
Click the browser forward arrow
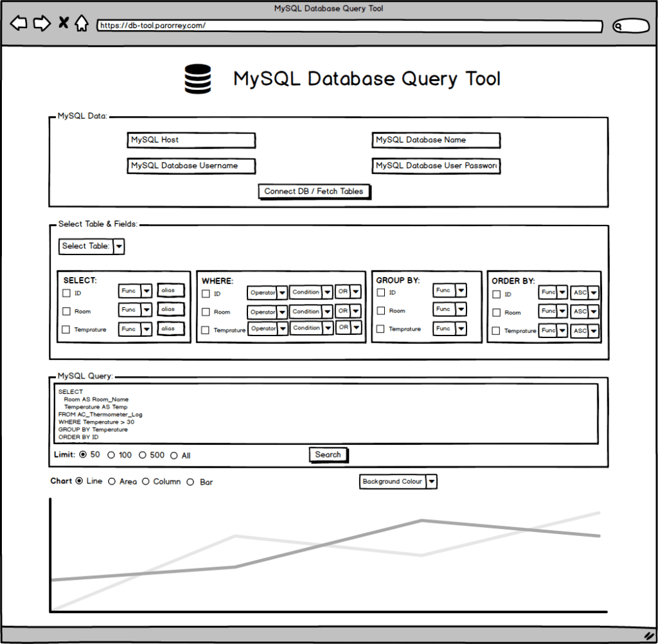pyautogui.click(x=42, y=23)
